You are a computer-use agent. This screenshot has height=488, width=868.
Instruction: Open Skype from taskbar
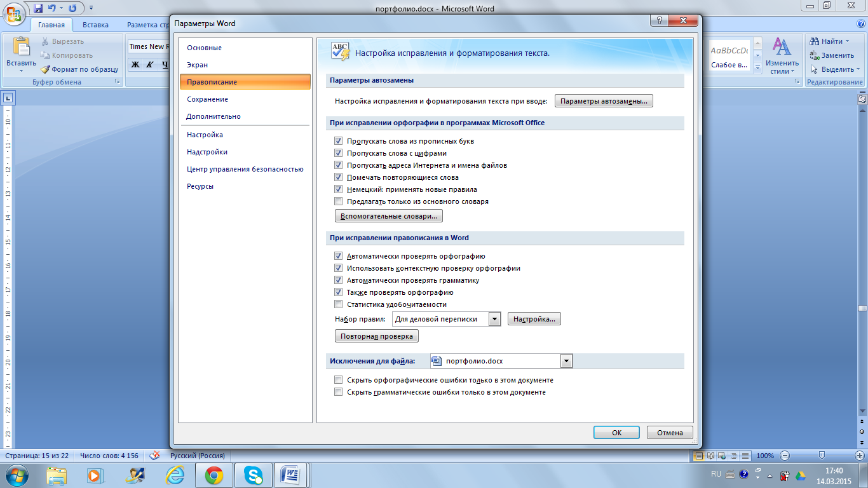tap(254, 475)
